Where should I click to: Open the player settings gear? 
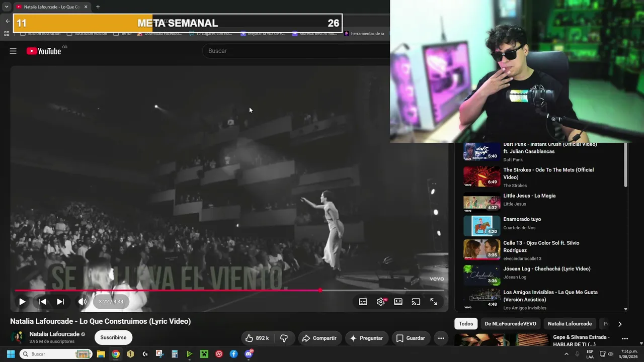(x=381, y=302)
